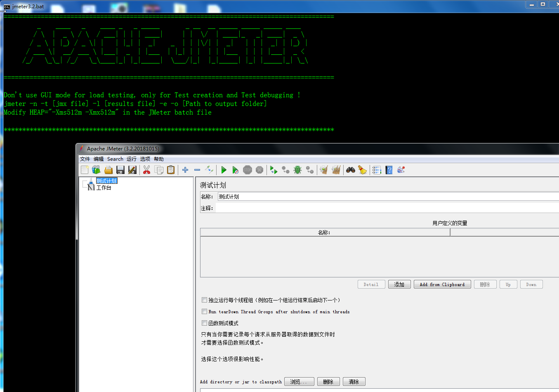Screen dimensions: 559x392
Task: Toggle the 函数测试模式 checkbox
Action: (x=204, y=323)
